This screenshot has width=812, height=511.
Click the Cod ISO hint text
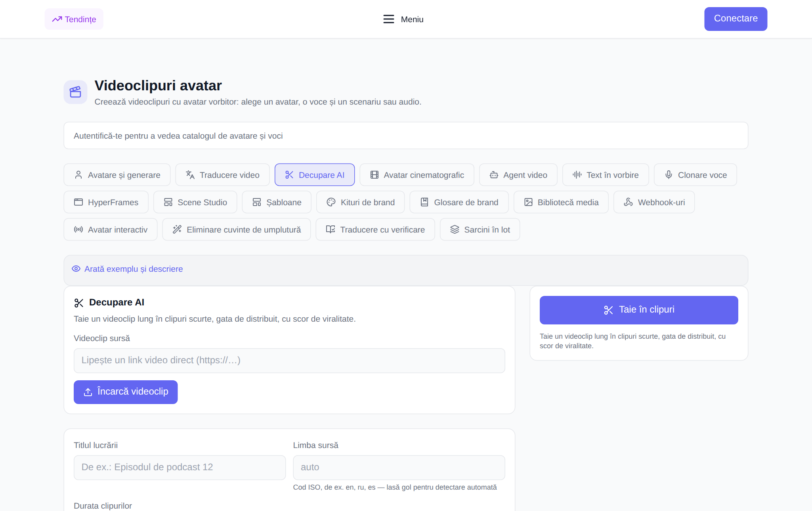click(x=395, y=487)
